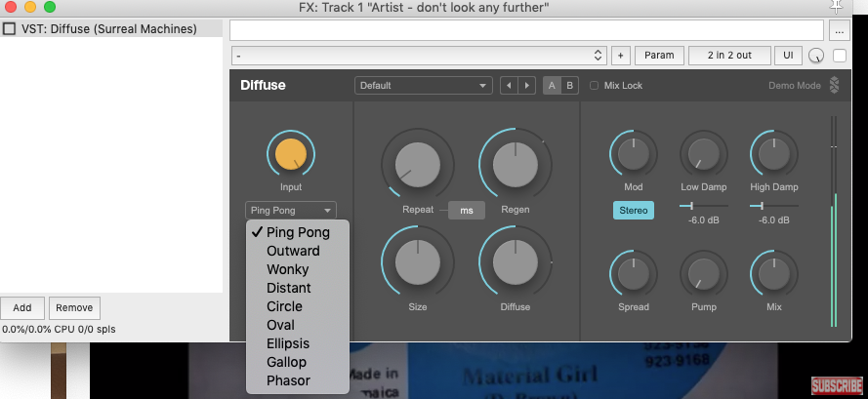Select the A preset slot
The width and height of the screenshot is (868, 399).
552,86
